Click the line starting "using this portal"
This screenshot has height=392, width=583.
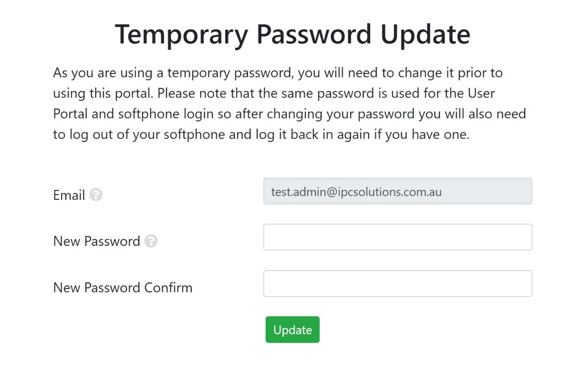(274, 93)
